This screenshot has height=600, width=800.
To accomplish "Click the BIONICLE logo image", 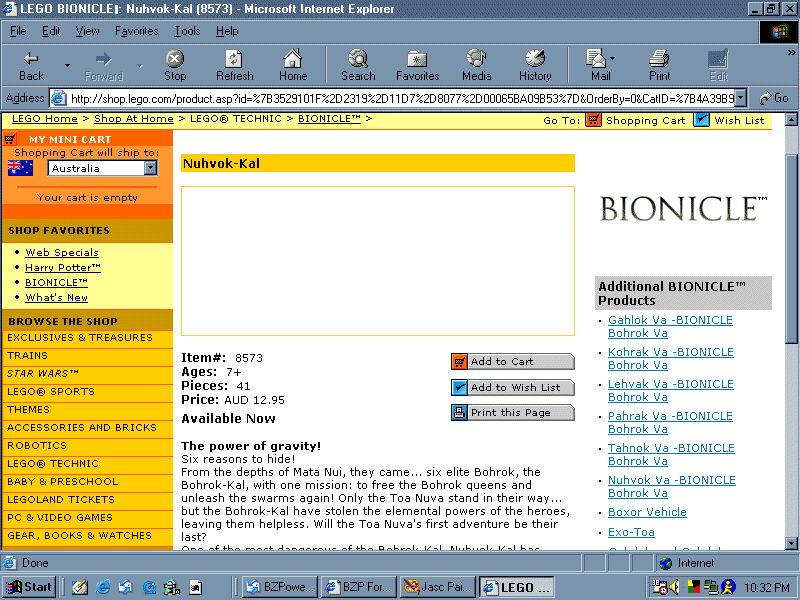I will pyautogui.click(x=683, y=208).
